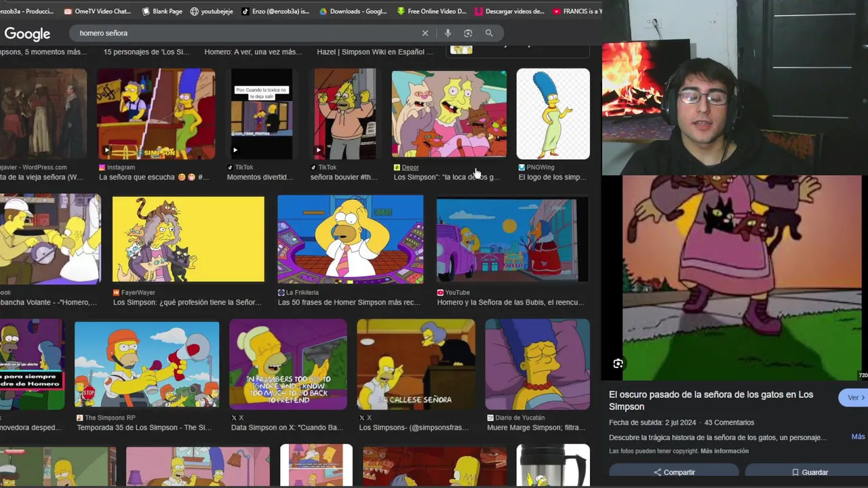Open 'El oscuro pasado de la señora de los gatos' title
This screenshot has height=488, width=868.
tap(711, 401)
